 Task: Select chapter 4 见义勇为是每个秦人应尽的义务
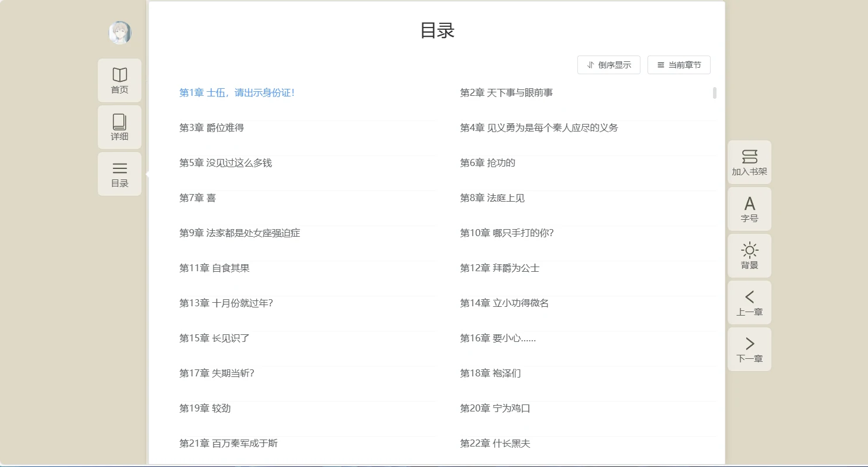tap(539, 127)
